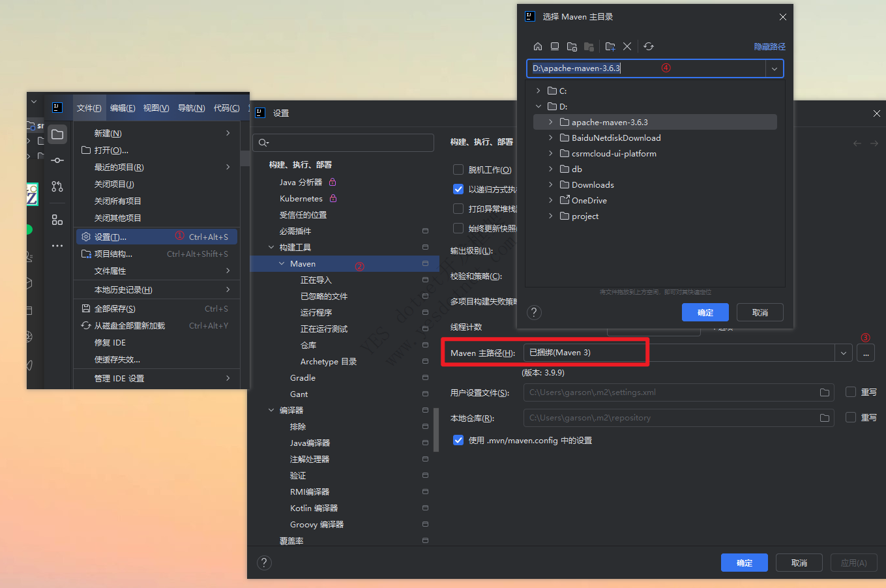Click folder icon in user settings file field
The image size is (886, 588).
point(825,392)
